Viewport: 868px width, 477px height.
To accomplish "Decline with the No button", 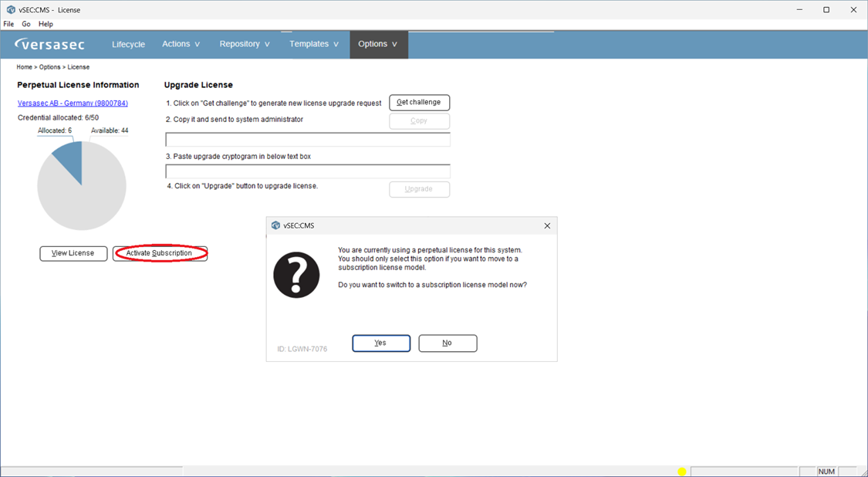I will point(448,343).
